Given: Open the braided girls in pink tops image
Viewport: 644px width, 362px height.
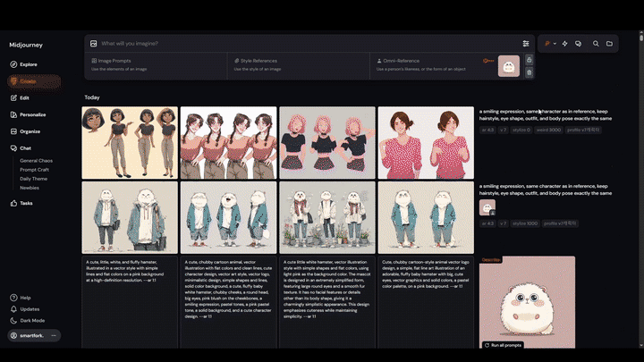Looking at the screenshot, I should (x=228, y=143).
